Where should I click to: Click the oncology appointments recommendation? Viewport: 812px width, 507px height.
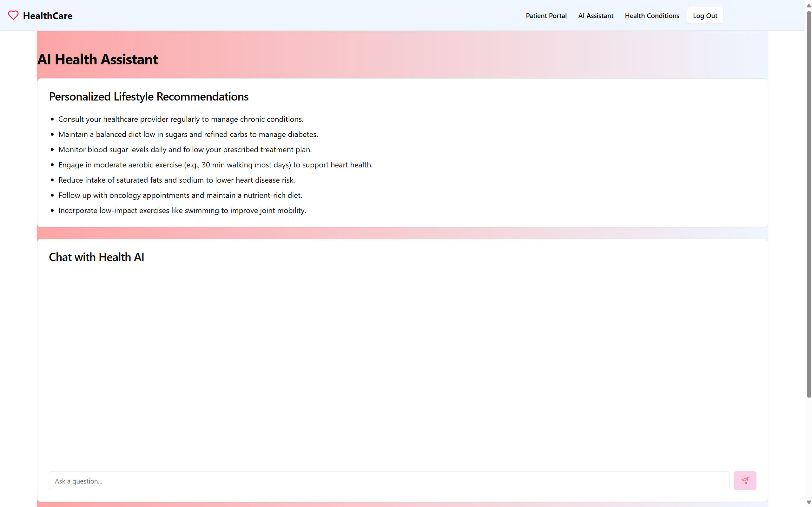(x=180, y=195)
